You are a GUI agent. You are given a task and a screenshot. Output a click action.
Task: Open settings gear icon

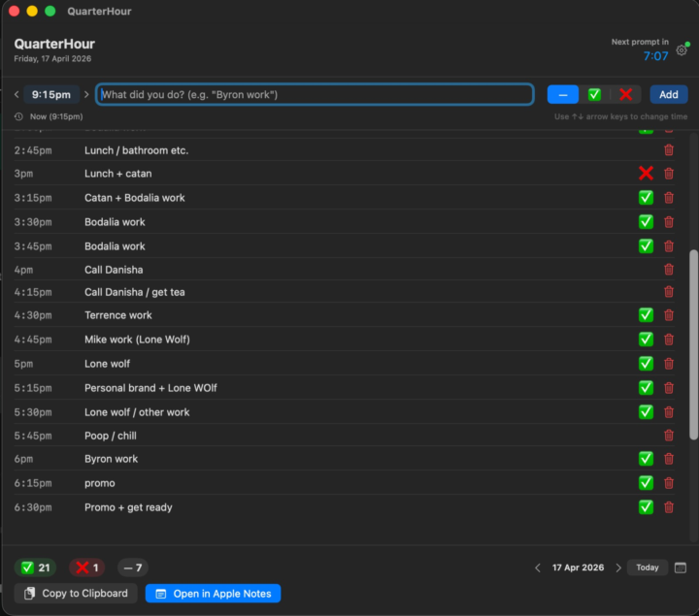pos(682,50)
